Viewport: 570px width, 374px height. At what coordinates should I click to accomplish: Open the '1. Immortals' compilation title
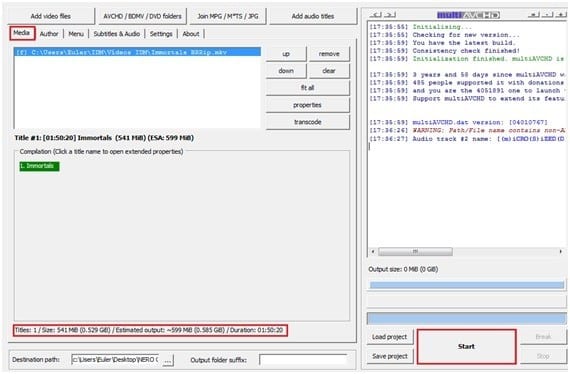39,166
